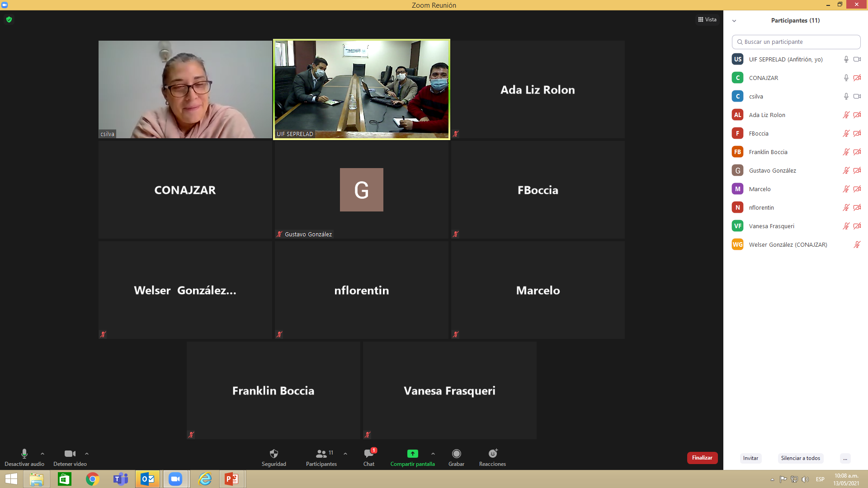Click the Invitar button

(750, 458)
